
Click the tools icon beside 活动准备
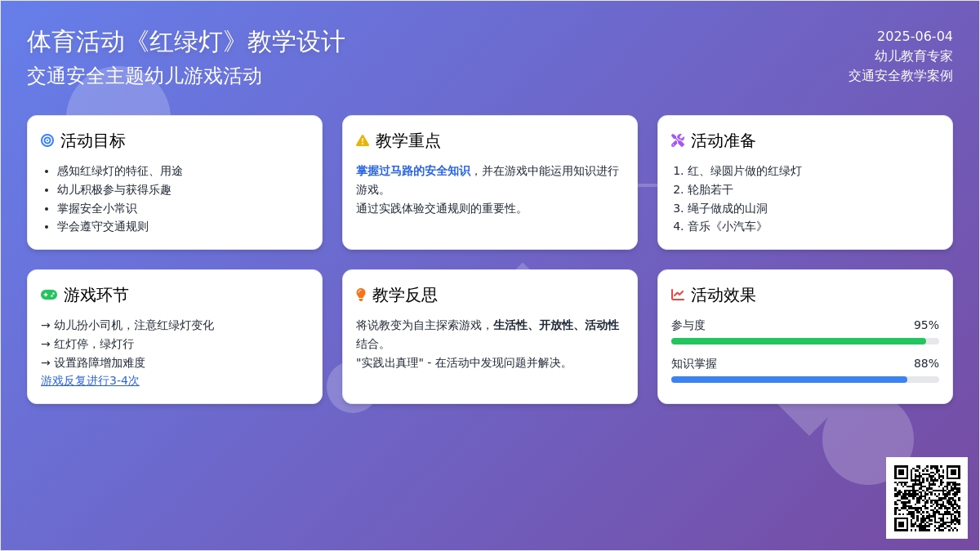[678, 140]
